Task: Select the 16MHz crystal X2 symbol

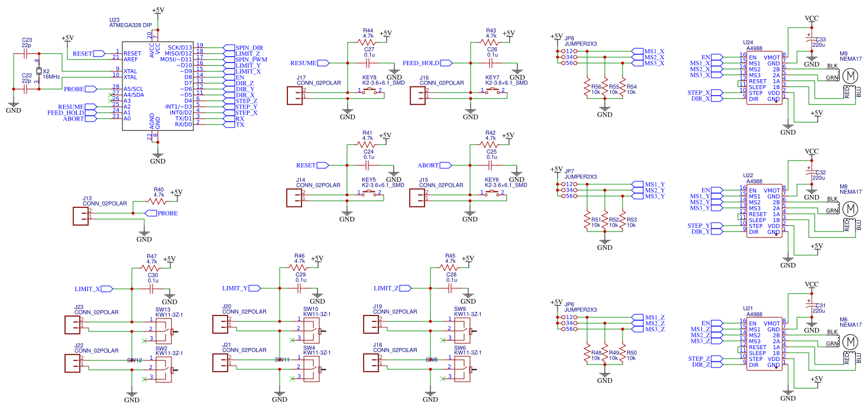Action: (x=39, y=71)
